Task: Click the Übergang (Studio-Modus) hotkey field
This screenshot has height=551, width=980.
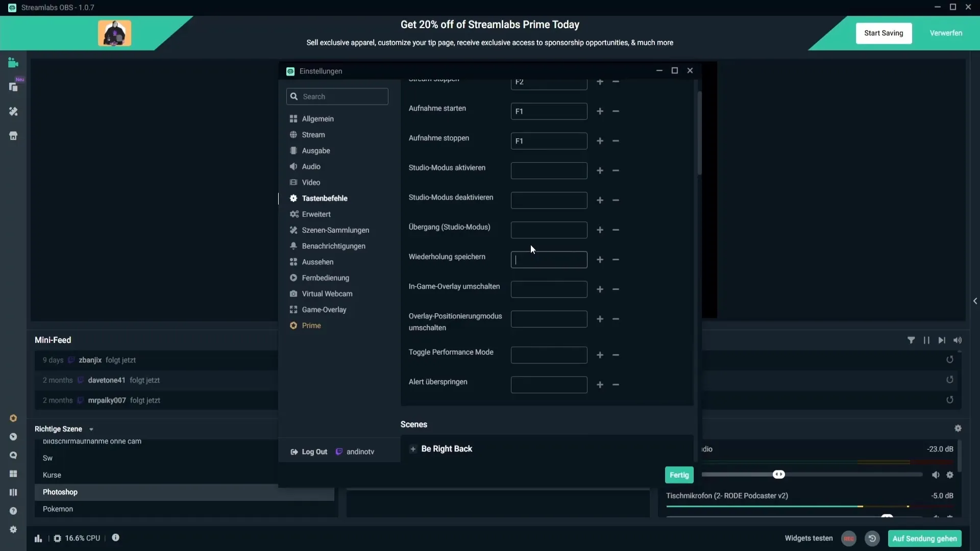Action: pos(549,230)
